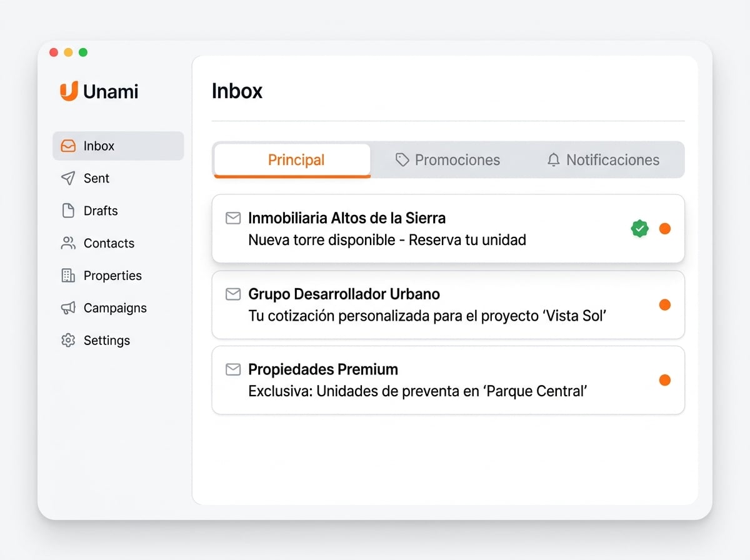
Task: Switch to the Principal tab
Action: click(x=292, y=161)
